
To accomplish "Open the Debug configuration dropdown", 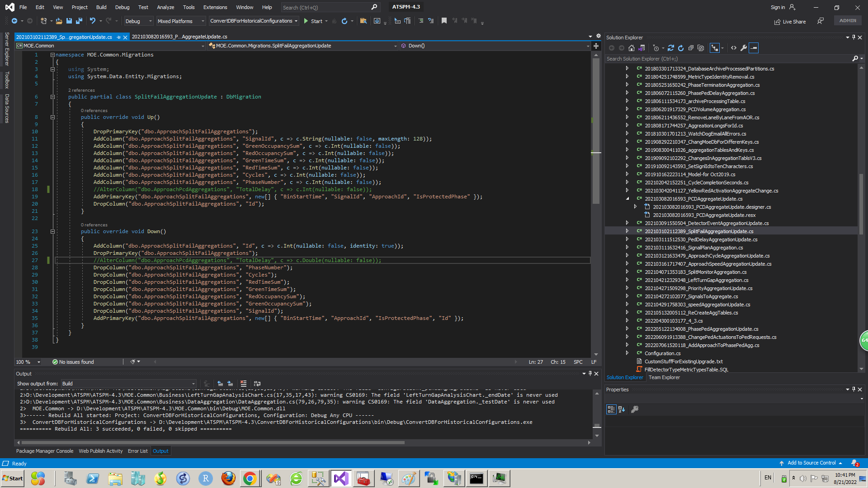I will pyautogui.click(x=139, y=21).
